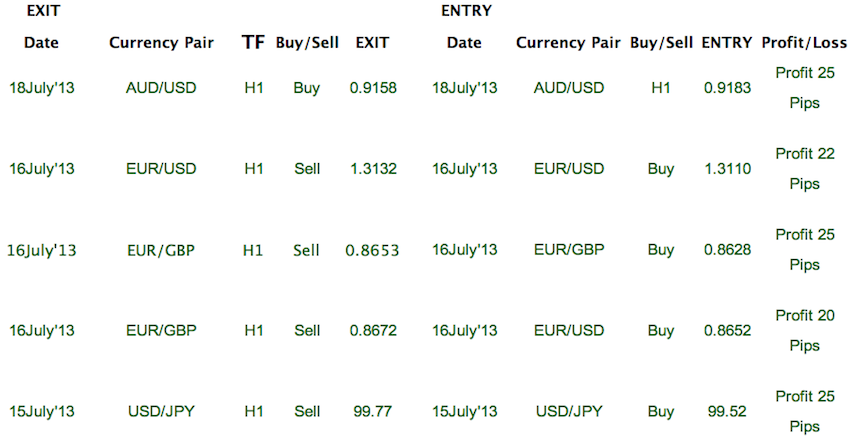Screen dimensions: 859x444
Task: Select Sell beside exit price 99.77
Action: click(307, 411)
